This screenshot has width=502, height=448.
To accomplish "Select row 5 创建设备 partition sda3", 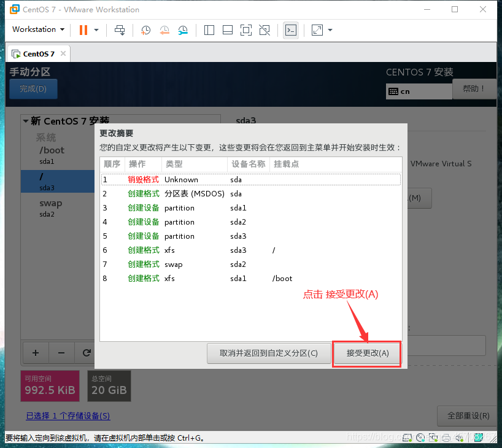I will [x=251, y=236].
